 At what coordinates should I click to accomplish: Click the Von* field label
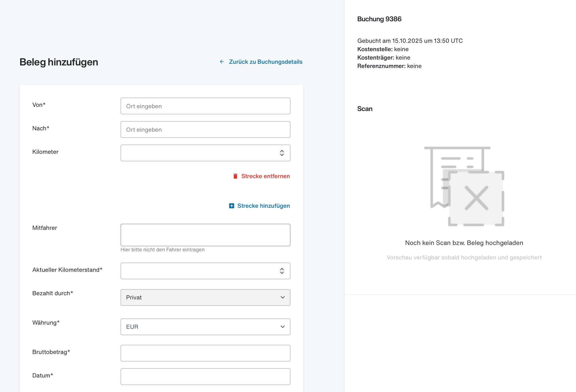coord(39,105)
